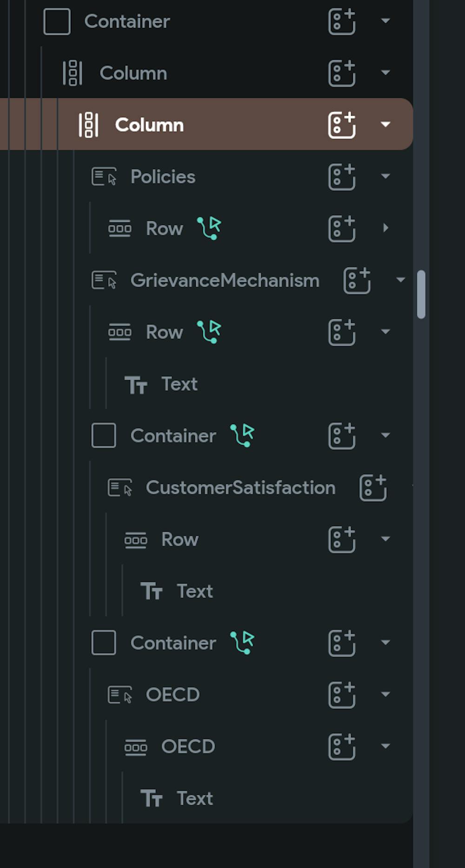Click action flow icon on Container above CustomerSatisfaction
Image resolution: width=465 pixels, height=868 pixels.
click(242, 435)
